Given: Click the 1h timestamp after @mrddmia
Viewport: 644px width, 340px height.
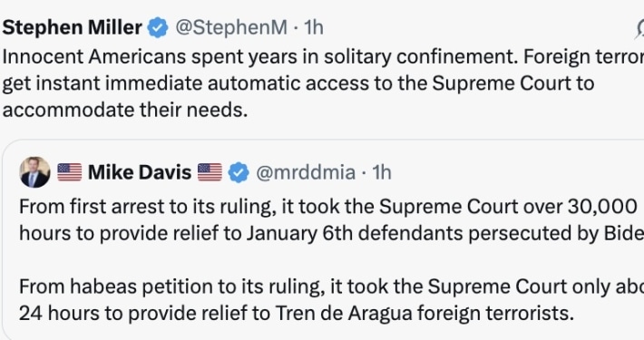Looking at the screenshot, I should point(382,172).
